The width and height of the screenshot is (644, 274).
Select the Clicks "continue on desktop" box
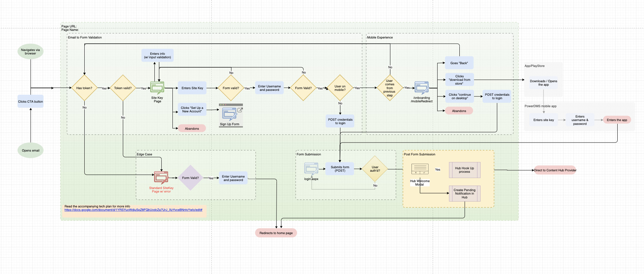[459, 96]
